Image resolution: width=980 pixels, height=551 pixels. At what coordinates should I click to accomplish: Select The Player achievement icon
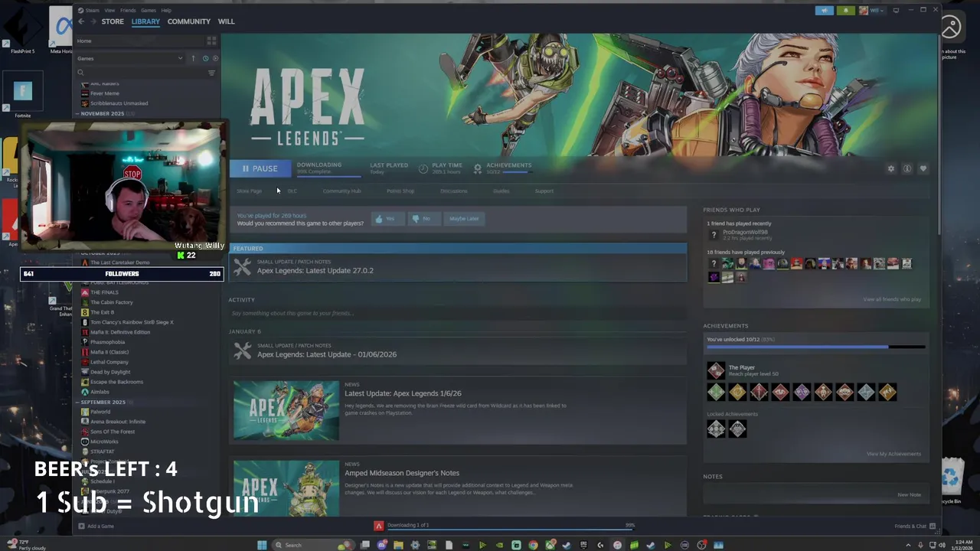[x=716, y=370]
